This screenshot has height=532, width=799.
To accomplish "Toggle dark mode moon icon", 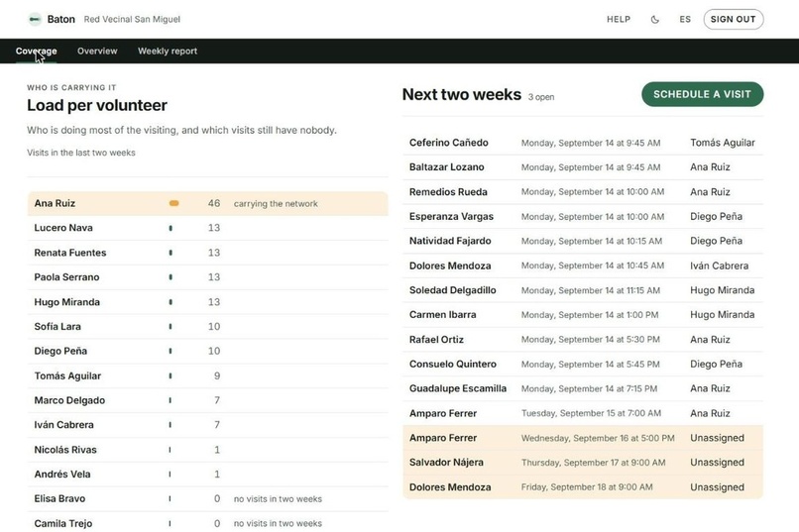I will point(655,20).
